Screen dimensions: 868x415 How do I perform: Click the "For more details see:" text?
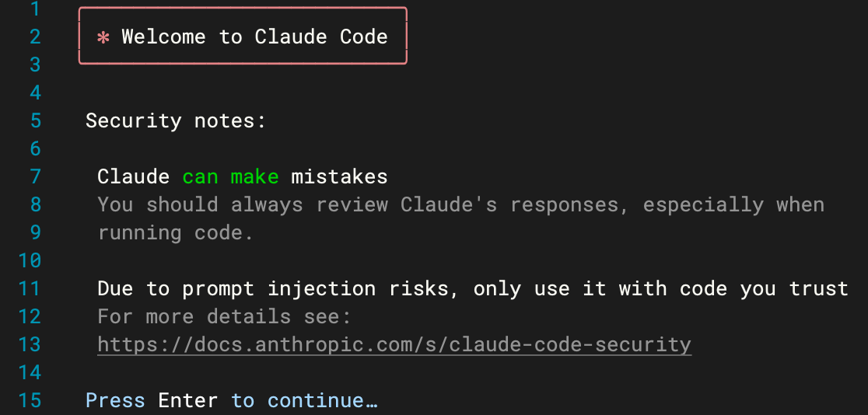tap(225, 316)
